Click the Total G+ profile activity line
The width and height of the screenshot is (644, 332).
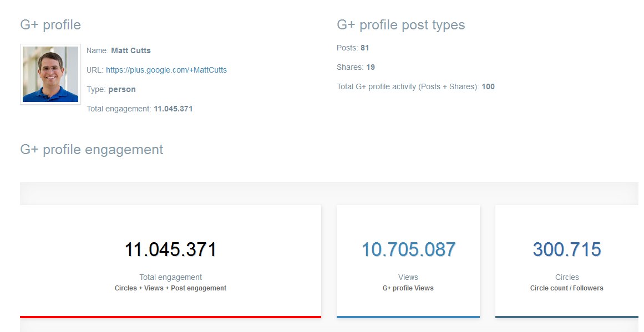click(415, 86)
